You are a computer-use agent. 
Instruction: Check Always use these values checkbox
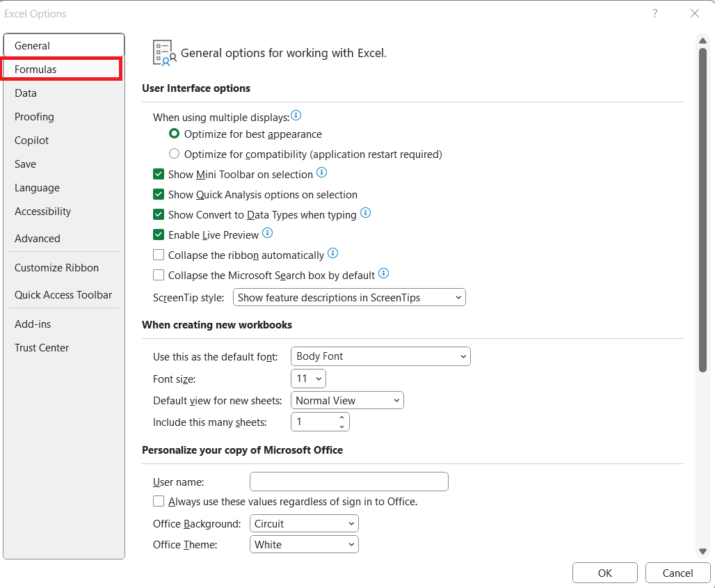point(158,501)
